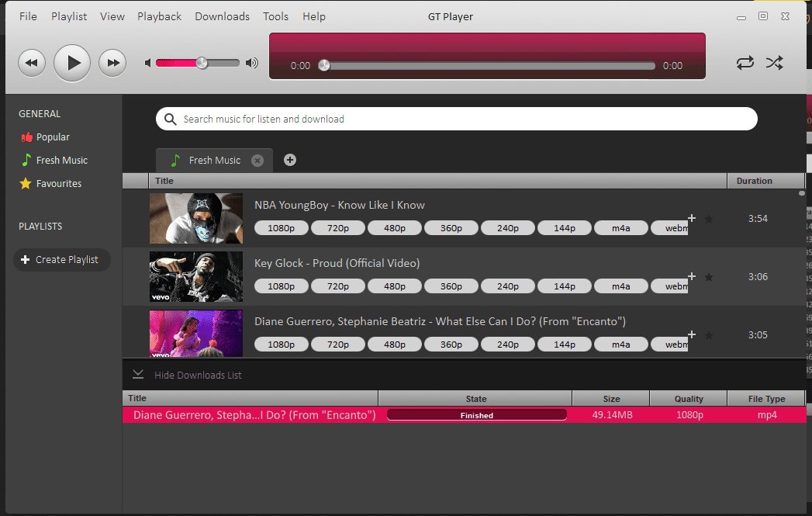
Task: Open the Tools menu
Action: point(275,16)
